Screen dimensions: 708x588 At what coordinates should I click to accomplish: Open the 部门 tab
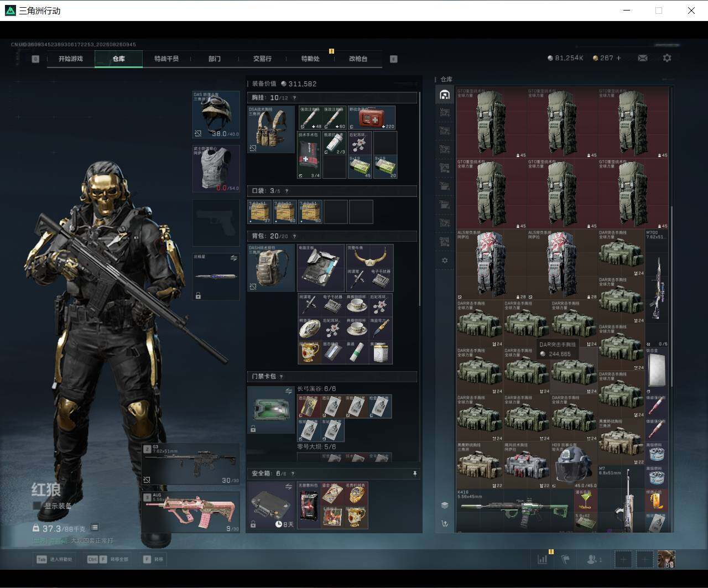point(214,59)
